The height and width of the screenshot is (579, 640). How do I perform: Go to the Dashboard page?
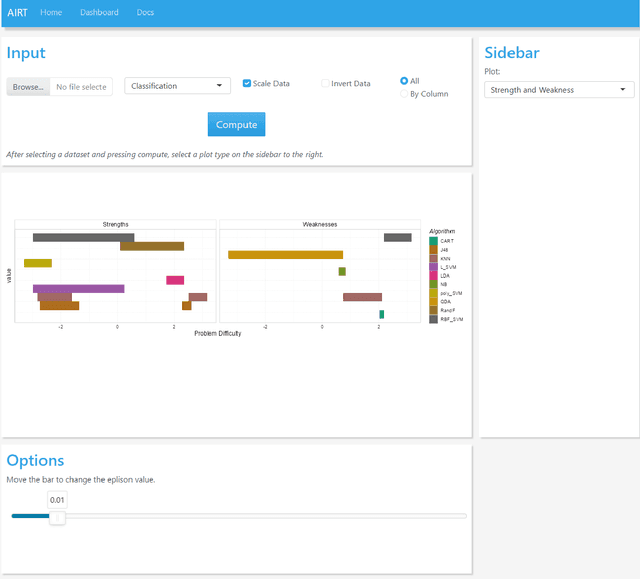tap(99, 12)
